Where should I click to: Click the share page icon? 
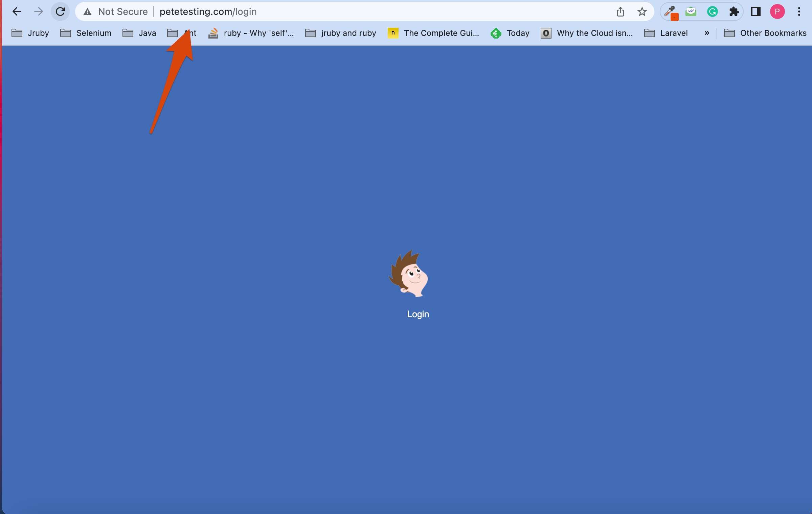(620, 12)
